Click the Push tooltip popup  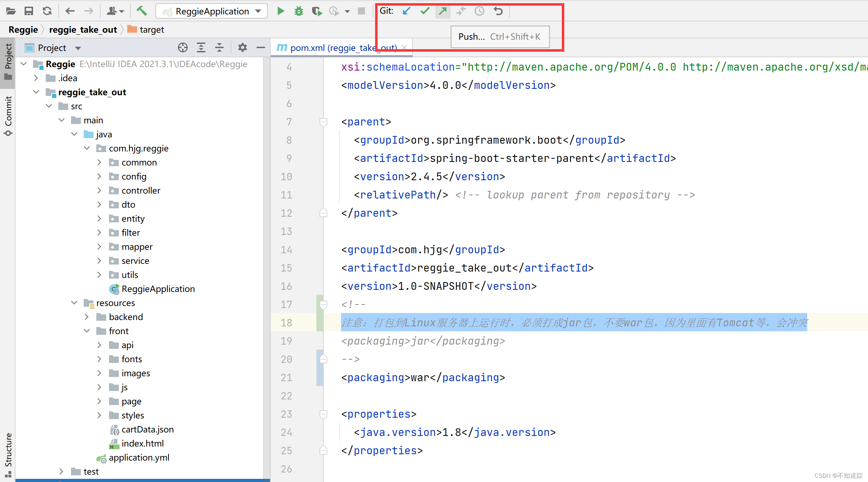tap(500, 37)
